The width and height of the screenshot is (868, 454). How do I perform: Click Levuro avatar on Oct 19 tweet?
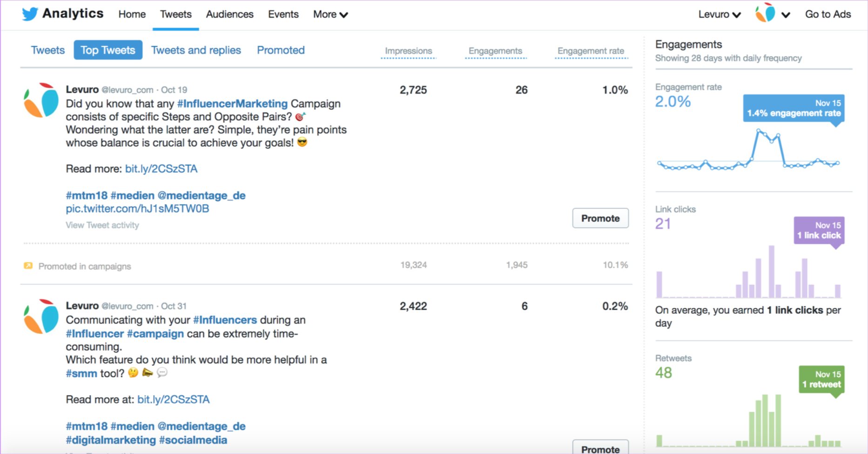(x=41, y=100)
